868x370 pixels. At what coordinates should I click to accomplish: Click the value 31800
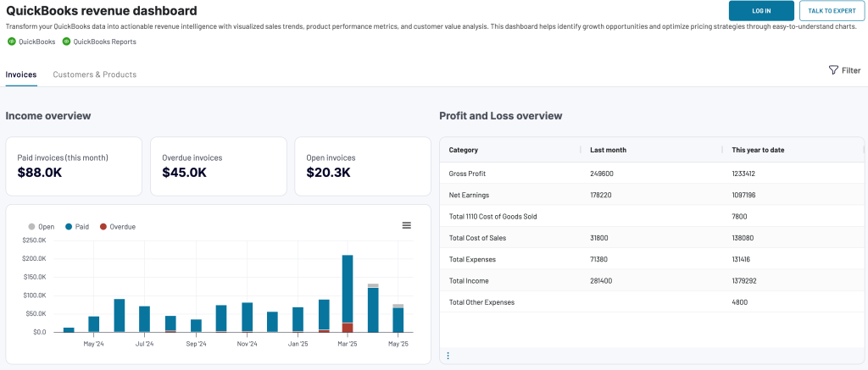coord(599,239)
